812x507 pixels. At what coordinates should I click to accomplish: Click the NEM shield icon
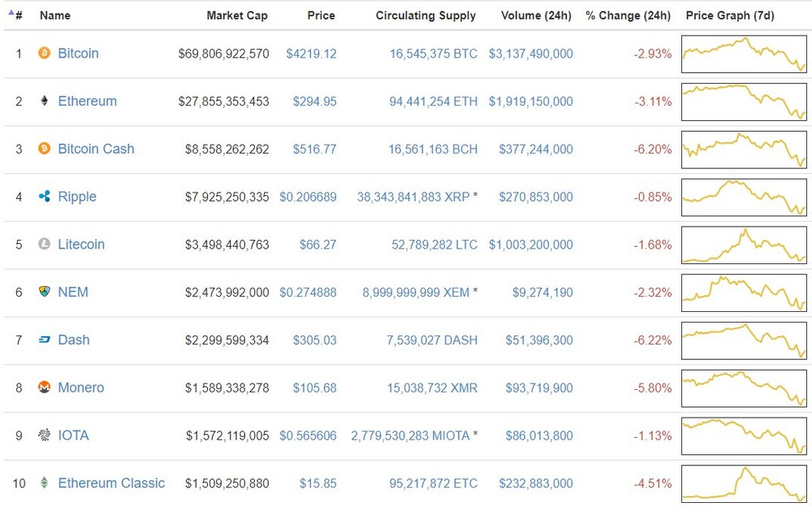[x=45, y=292]
